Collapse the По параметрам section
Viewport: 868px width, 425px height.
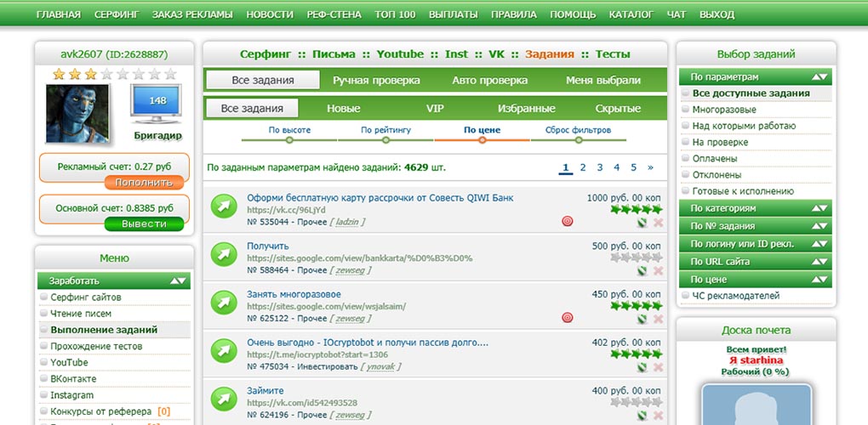(x=756, y=77)
